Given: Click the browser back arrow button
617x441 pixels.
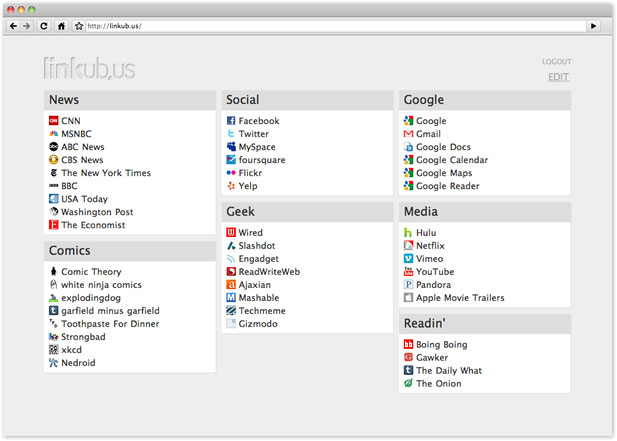Looking at the screenshot, I should [13, 25].
